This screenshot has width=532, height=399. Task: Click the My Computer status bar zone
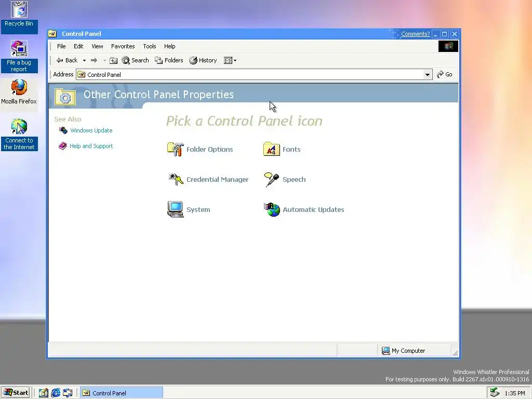click(414, 351)
